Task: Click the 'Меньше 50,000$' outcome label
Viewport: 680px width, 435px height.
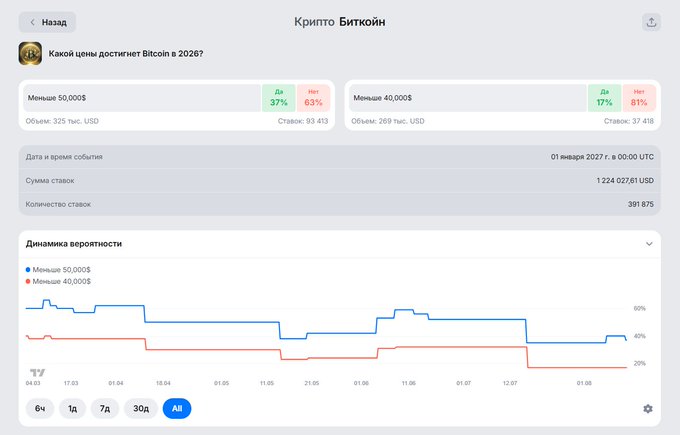Action: coord(57,98)
